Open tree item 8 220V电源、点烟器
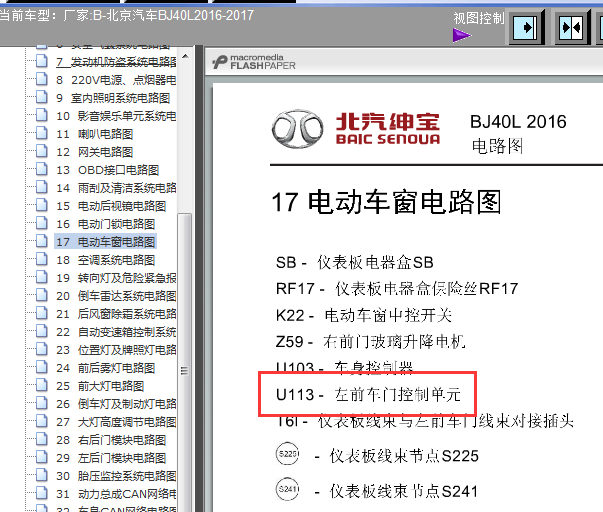This screenshot has height=512, width=603. tap(116, 80)
